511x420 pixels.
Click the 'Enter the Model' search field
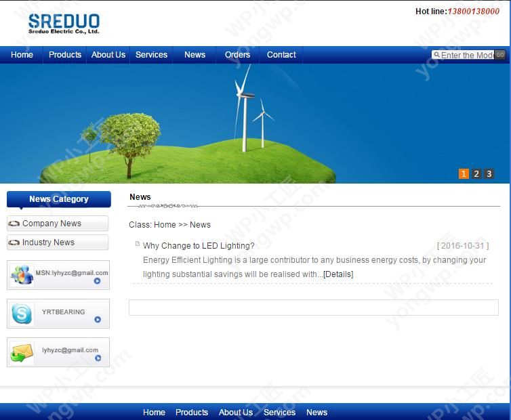click(466, 56)
